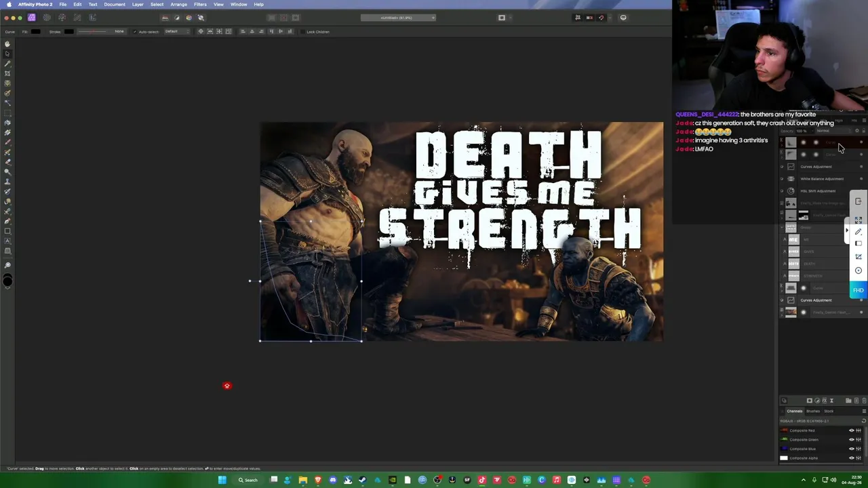Click the pencil annotate icon in floating sidebar
This screenshot has width=868, height=488.
[859, 232]
